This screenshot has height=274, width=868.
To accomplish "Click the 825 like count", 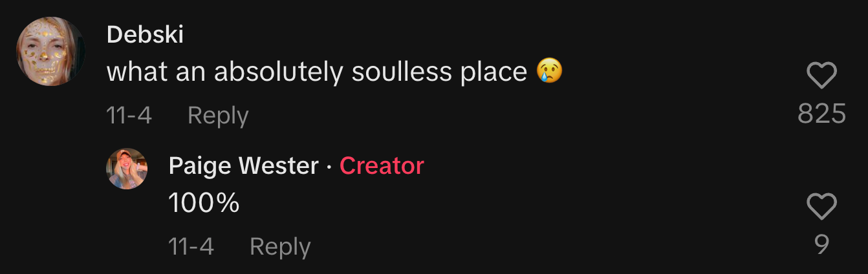I will coord(821,114).
